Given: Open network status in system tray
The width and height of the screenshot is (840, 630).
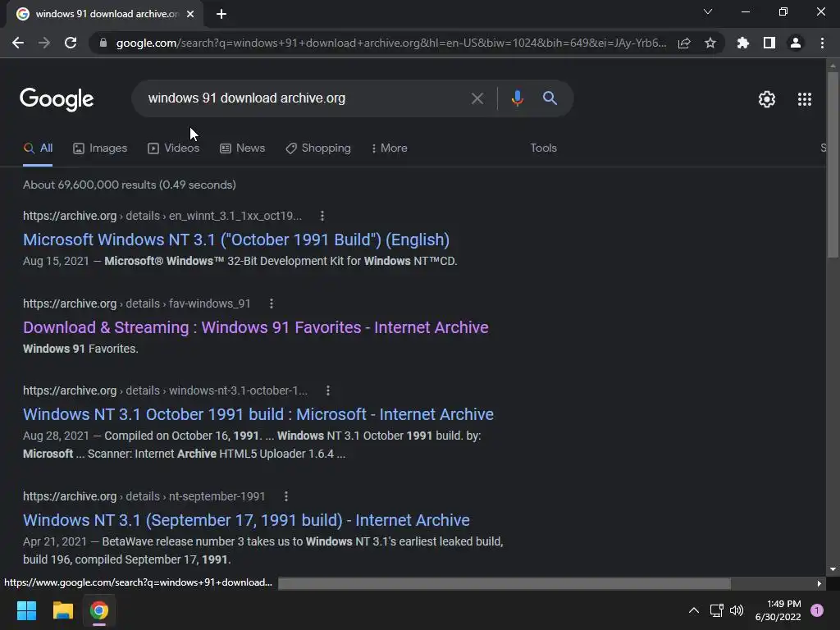Looking at the screenshot, I should click(x=716, y=610).
